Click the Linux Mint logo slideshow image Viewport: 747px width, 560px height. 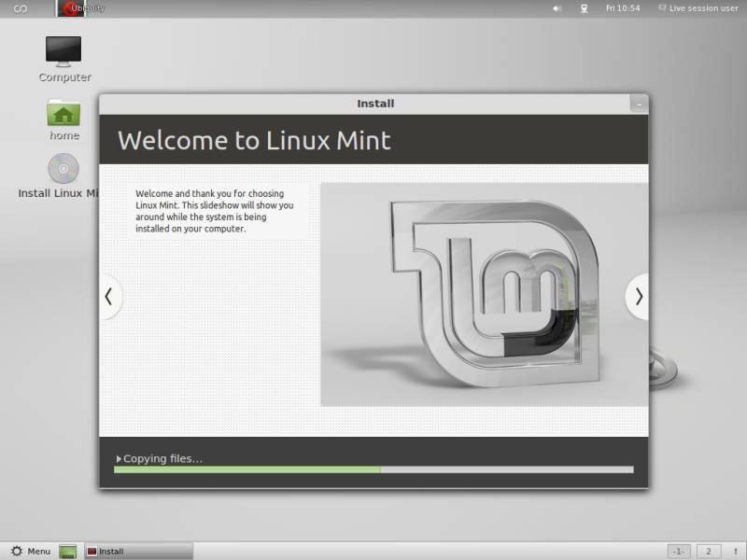click(485, 294)
